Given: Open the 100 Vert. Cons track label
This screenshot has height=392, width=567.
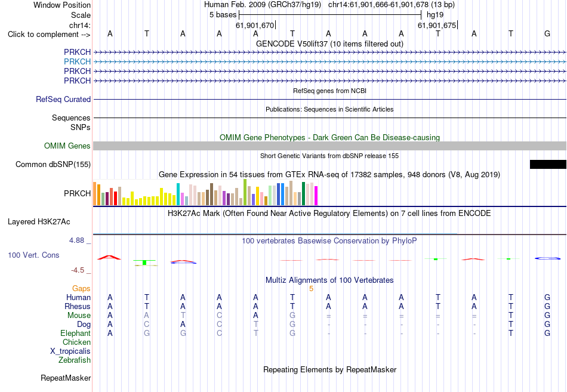Looking at the screenshot, I should (33, 255).
